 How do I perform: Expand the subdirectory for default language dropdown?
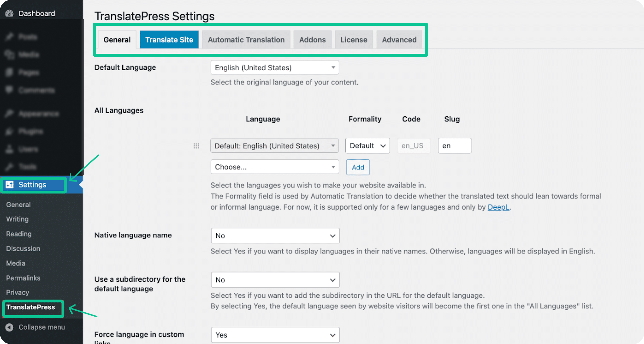(x=275, y=280)
